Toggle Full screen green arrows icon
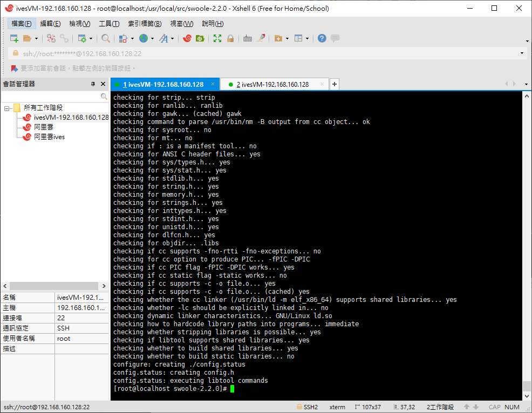 coord(217,38)
